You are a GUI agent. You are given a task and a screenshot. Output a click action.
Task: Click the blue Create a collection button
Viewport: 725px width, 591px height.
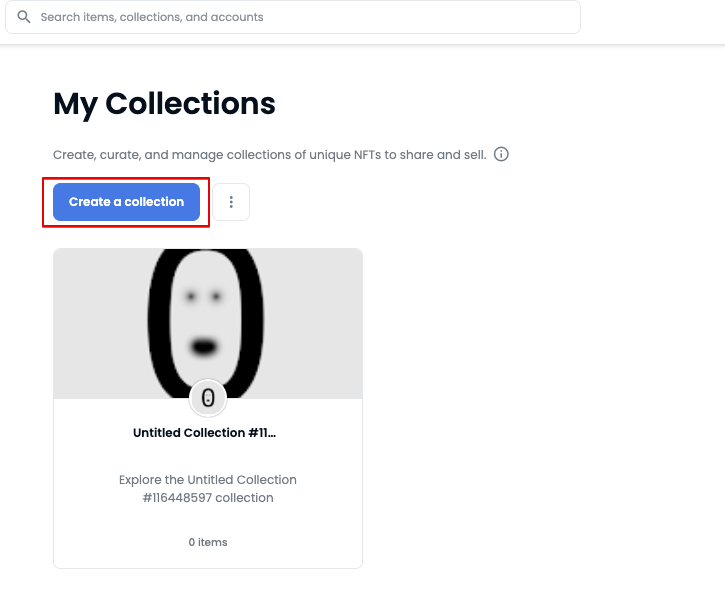pyautogui.click(x=126, y=202)
